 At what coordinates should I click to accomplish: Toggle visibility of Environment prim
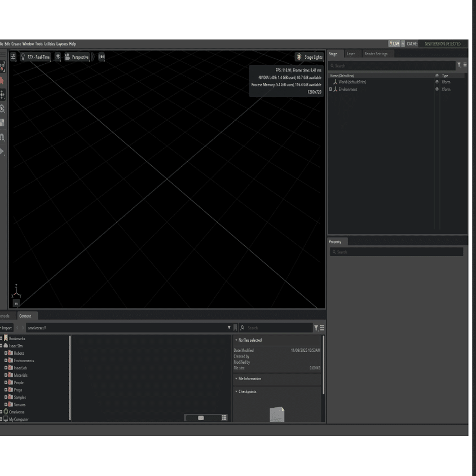pyautogui.click(x=437, y=89)
